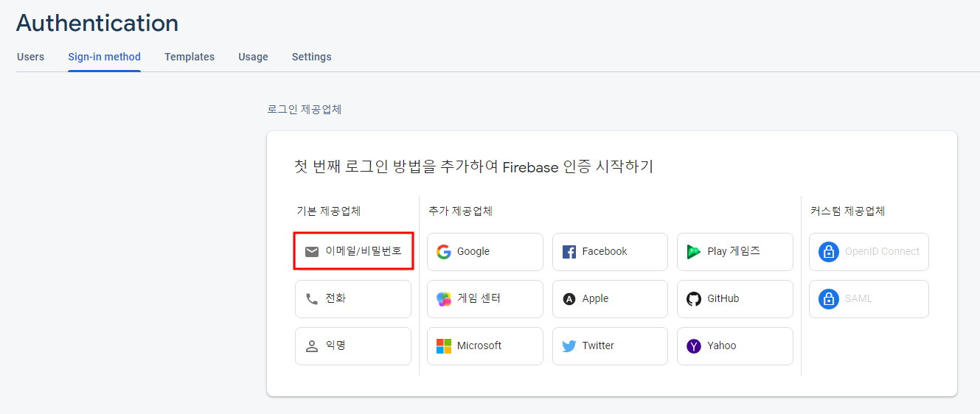Open the Users tab
The image size is (980, 414).
30,57
